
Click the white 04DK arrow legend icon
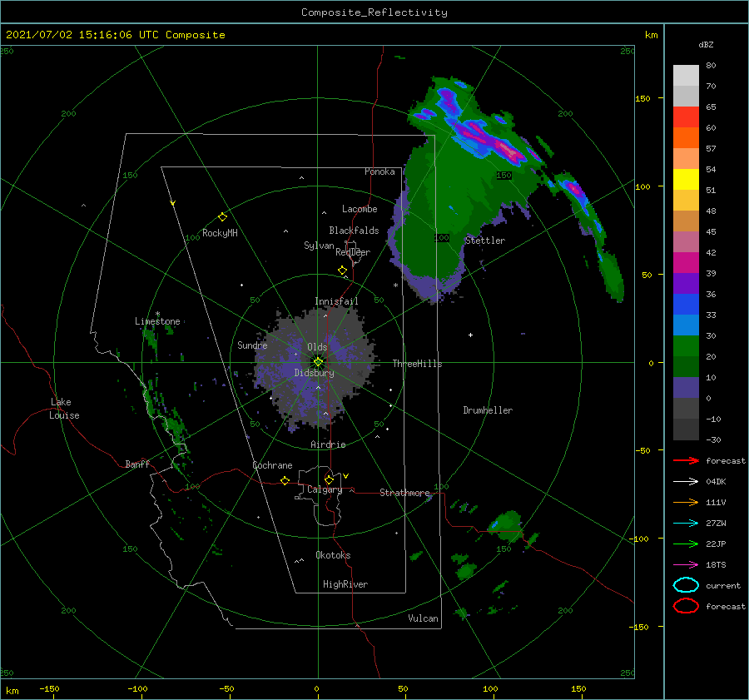(x=686, y=481)
